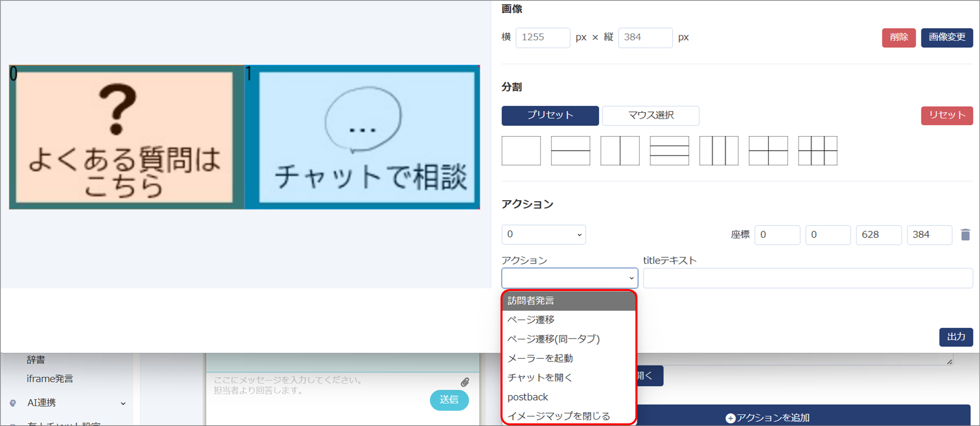Switch to プリセット split mode

[x=550, y=115]
